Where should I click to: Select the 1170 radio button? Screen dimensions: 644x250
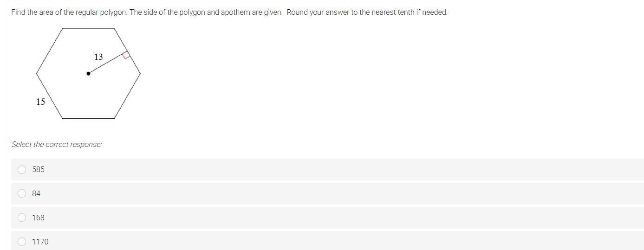point(22,242)
